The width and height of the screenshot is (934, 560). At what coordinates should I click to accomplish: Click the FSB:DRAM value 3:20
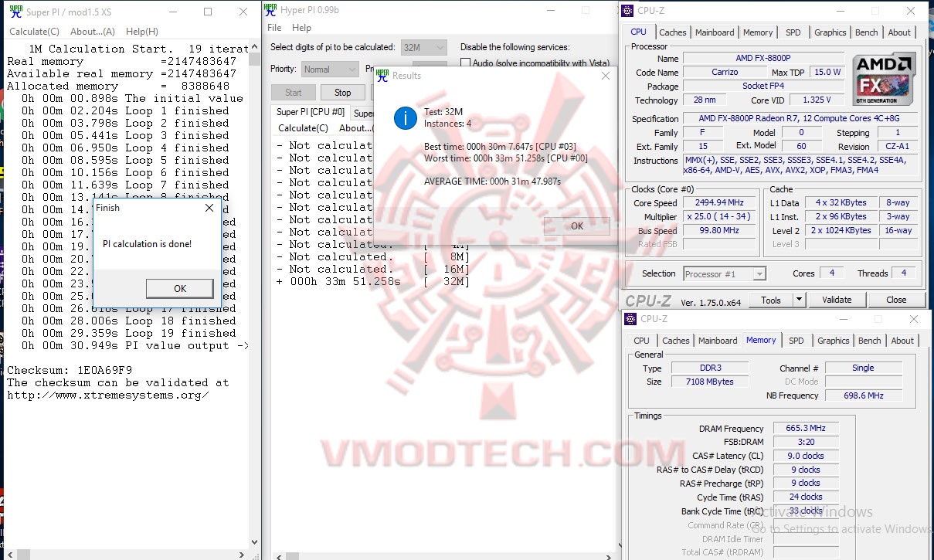pos(806,442)
